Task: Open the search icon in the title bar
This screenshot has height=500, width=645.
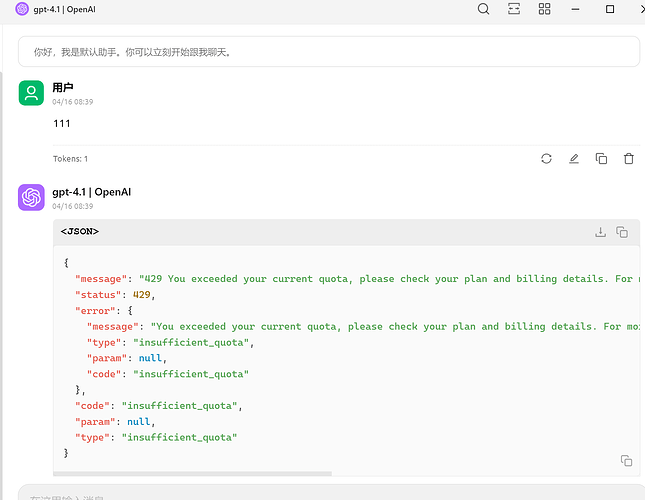Action: tap(483, 9)
